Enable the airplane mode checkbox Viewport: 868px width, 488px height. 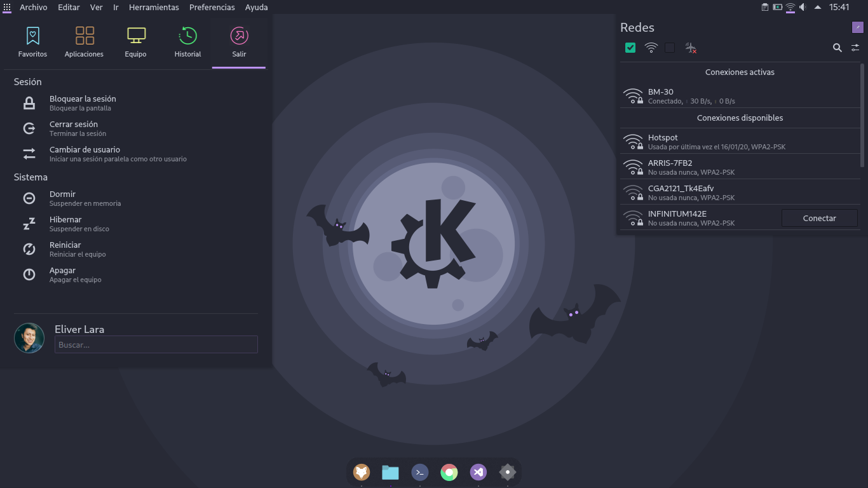[670, 48]
